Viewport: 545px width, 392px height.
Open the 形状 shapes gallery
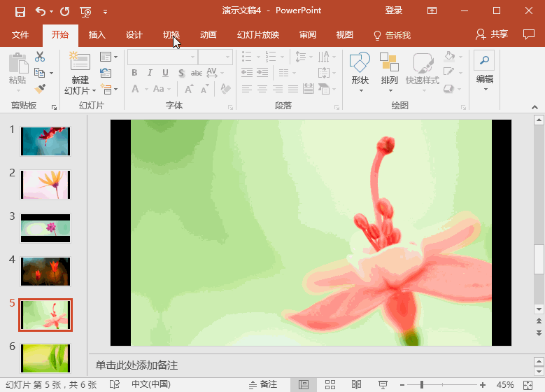coord(360,72)
